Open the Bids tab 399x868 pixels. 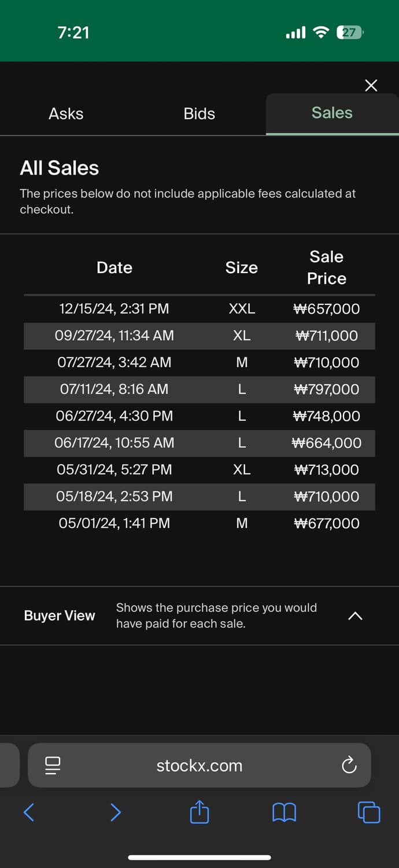pos(199,113)
